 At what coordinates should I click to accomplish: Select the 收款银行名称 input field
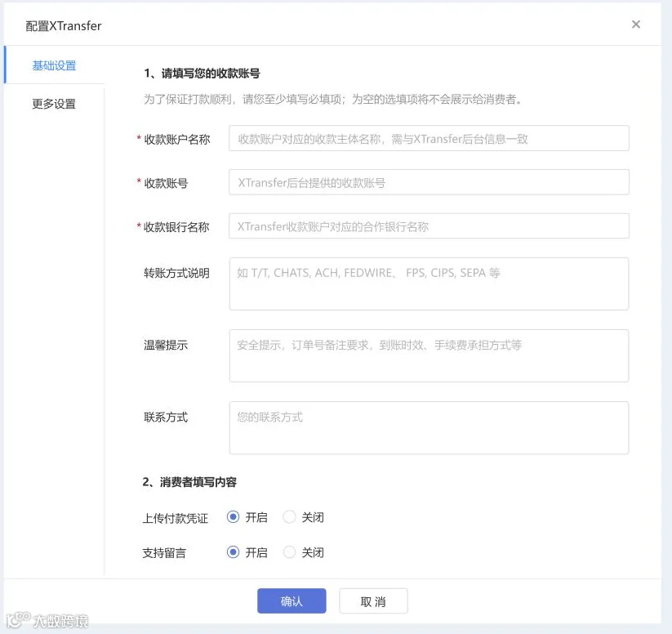tap(429, 225)
